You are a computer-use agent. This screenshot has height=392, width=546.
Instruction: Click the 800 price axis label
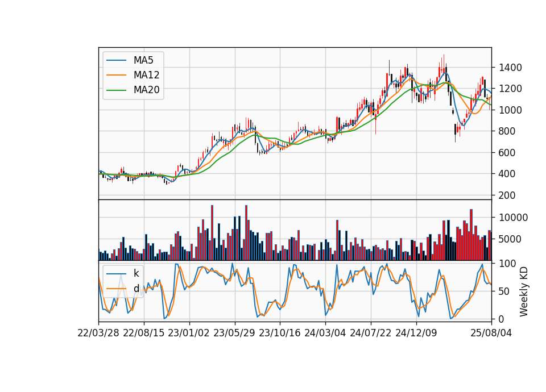tap(507, 131)
